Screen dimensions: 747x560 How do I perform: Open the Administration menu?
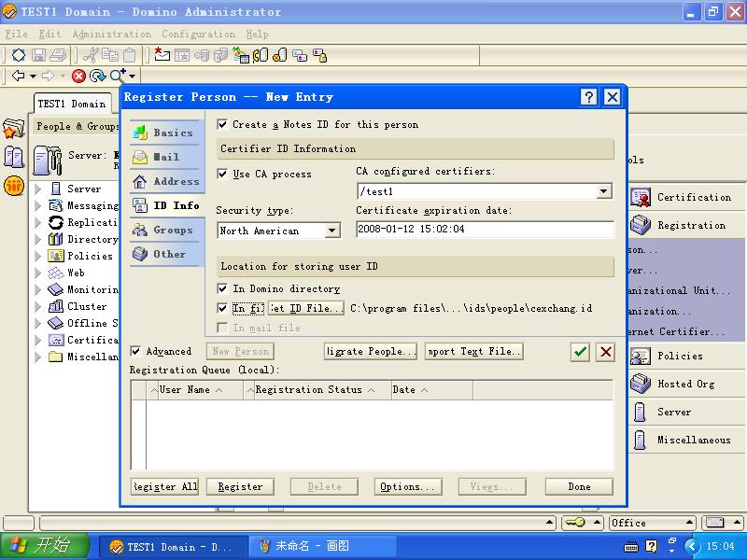[111, 35]
